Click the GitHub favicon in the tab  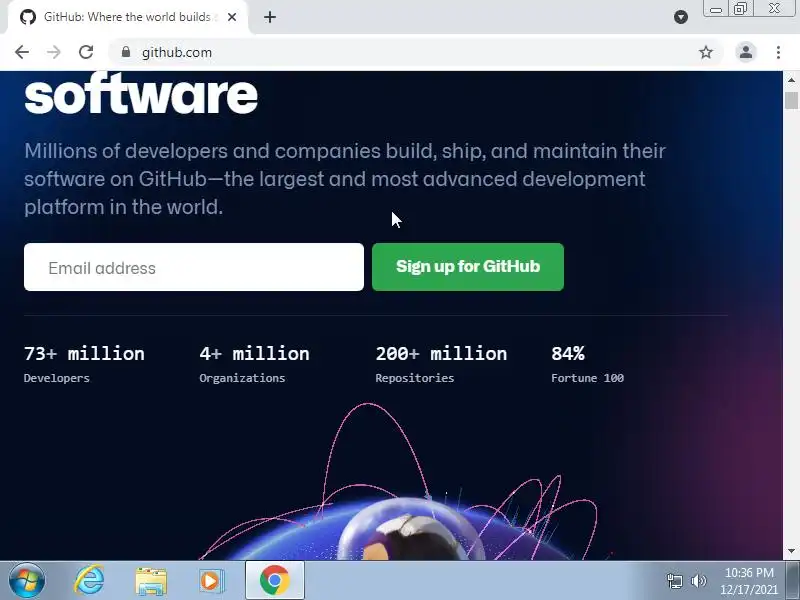pos(28,17)
